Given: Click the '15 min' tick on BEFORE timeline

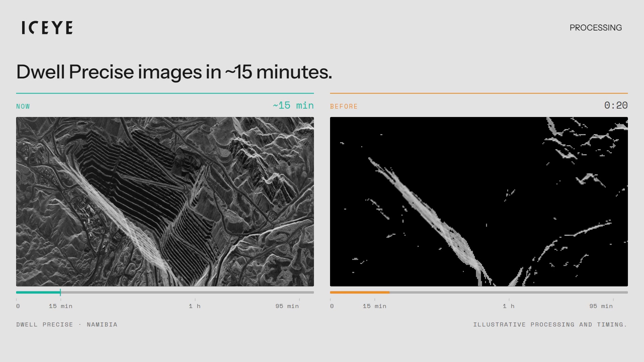Looking at the screenshot, I should coord(374,306).
